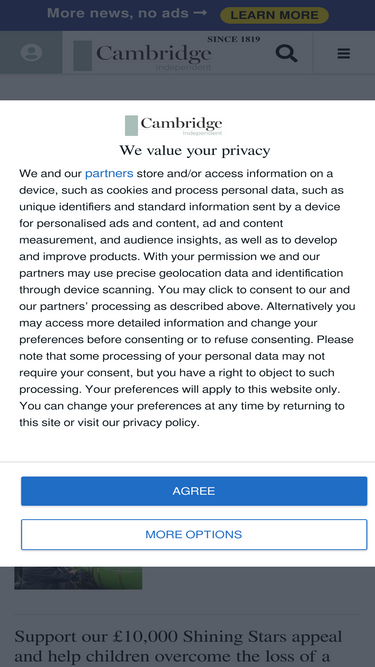
Task: Click the 'Independent' subtitle under header logo
Action: coord(183,68)
